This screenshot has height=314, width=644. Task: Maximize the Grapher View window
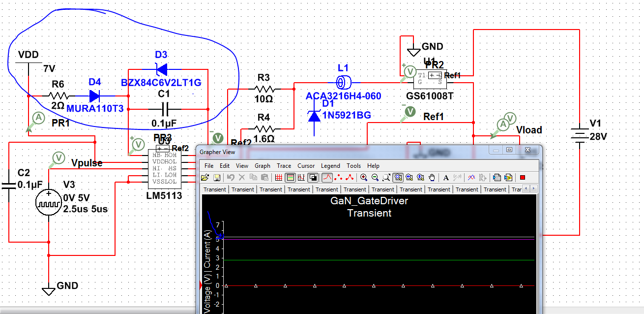click(x=509, y=150)
